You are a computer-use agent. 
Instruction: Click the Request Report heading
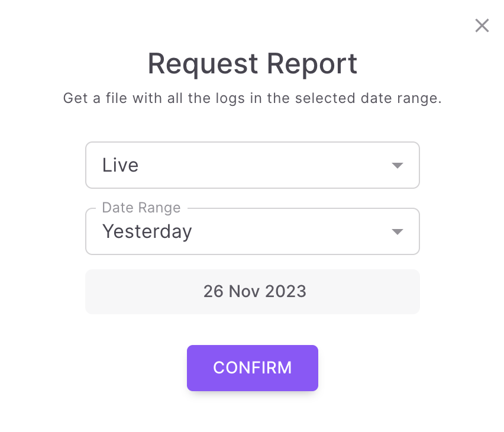253,64
